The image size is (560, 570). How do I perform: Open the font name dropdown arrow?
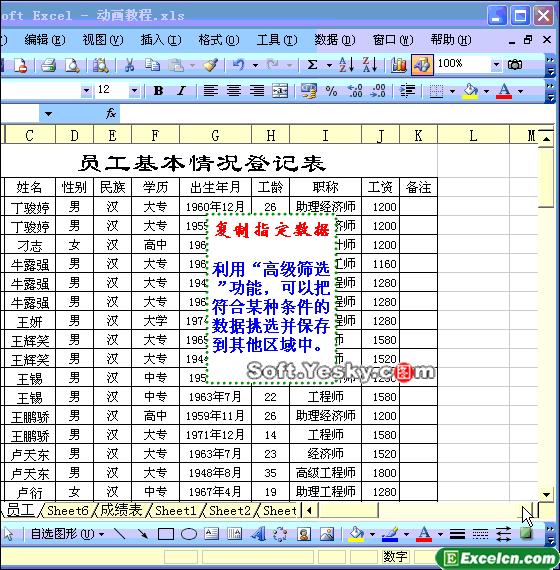(x=86, y=90)
